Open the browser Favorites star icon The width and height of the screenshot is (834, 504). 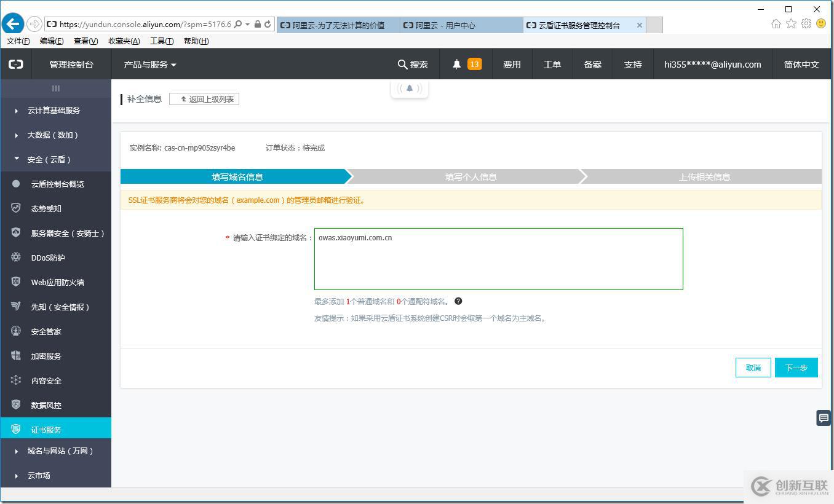(791, 23)
